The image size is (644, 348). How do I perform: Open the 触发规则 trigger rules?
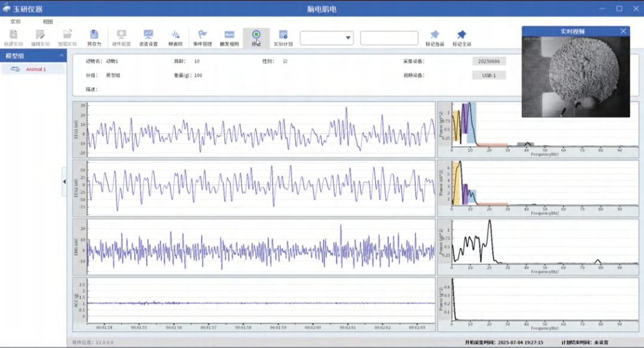tap(229, 38)
